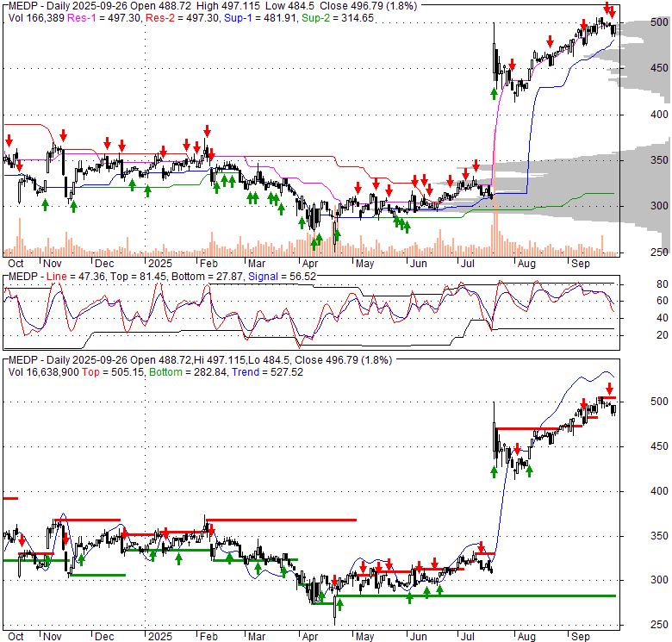Click Apr on top chart date axis

(310, 264)
